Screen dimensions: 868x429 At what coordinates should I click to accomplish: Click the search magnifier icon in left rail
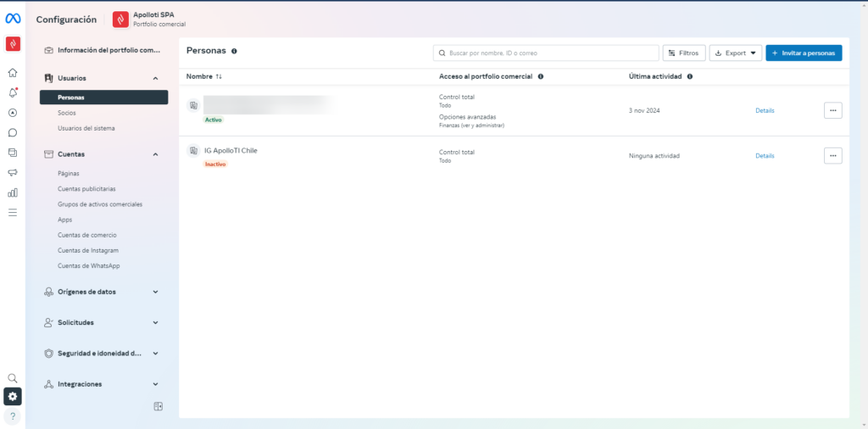point(13,378)
